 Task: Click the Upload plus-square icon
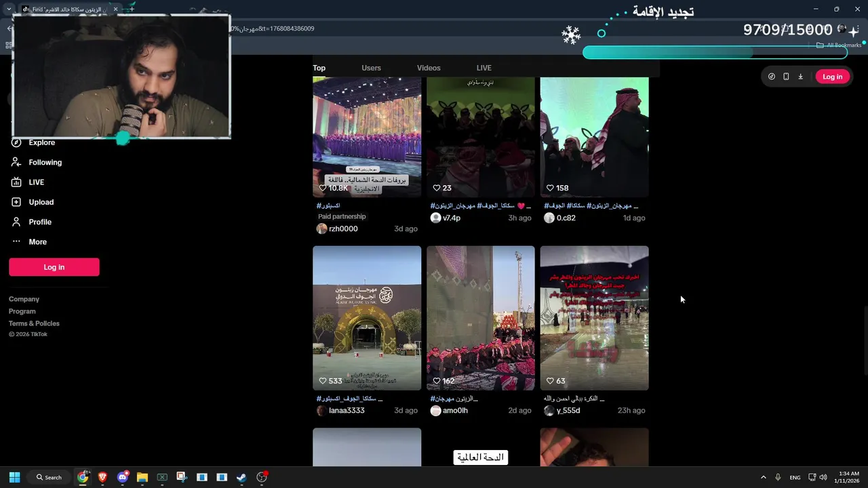pos(16,202)
